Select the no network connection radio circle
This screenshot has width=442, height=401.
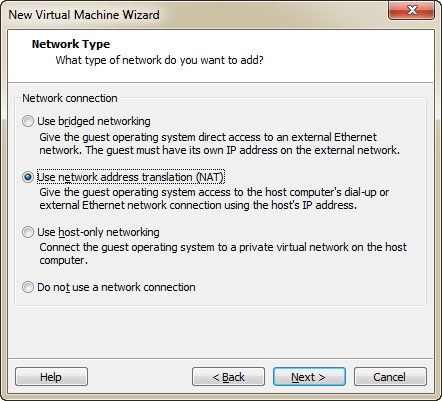coord(28,287)
